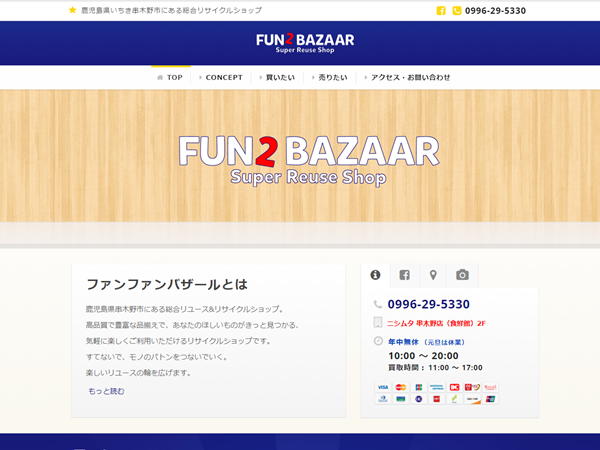This screenshot has width=600, height=450.
Task: Click the American Express card icon
Action: pos(437,387)
